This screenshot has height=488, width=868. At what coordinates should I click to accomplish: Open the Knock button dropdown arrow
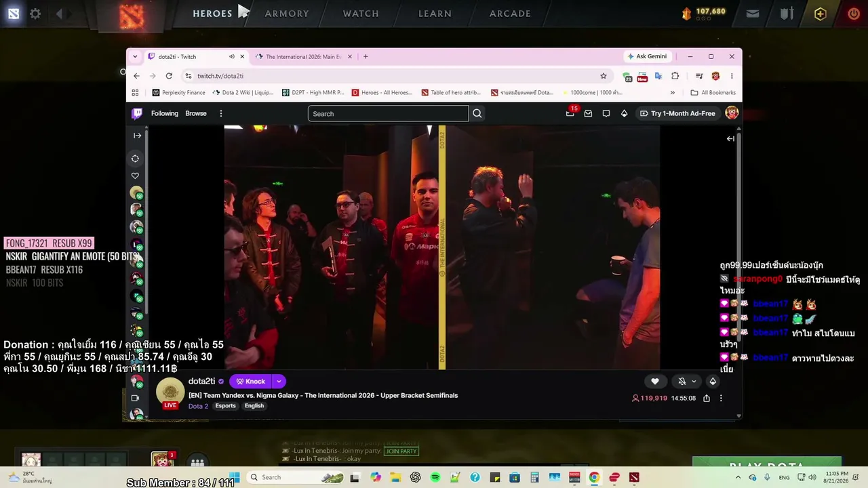tap(279, 381)
